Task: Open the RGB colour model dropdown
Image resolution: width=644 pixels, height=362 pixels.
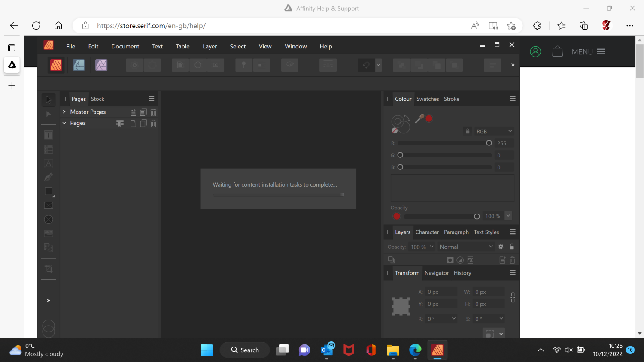Action: (x=494, y=131)
